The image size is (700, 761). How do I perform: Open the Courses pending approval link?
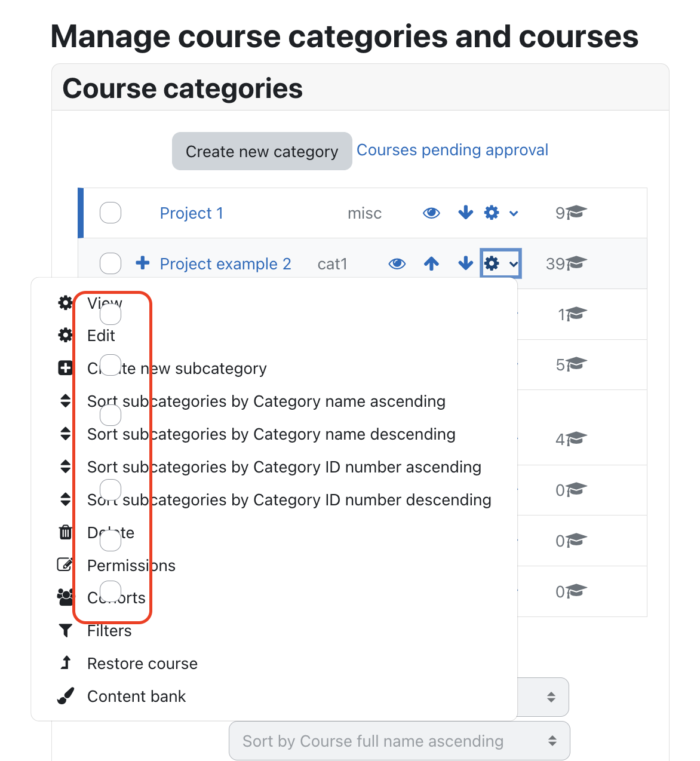point(452,150)
